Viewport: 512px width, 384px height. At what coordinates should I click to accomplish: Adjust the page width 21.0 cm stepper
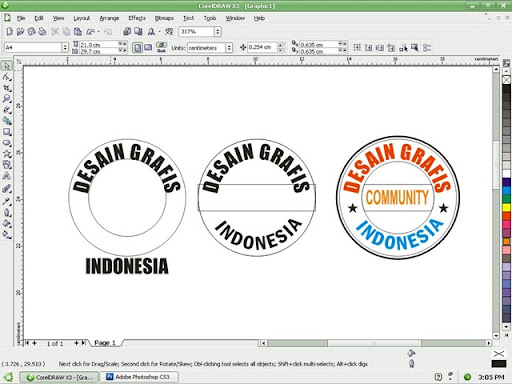click(122, 44)
